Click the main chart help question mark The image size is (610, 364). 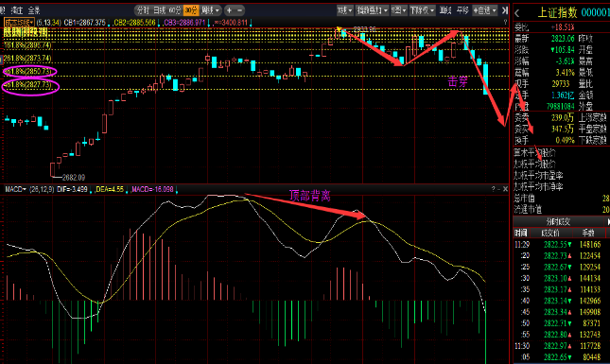505,22
